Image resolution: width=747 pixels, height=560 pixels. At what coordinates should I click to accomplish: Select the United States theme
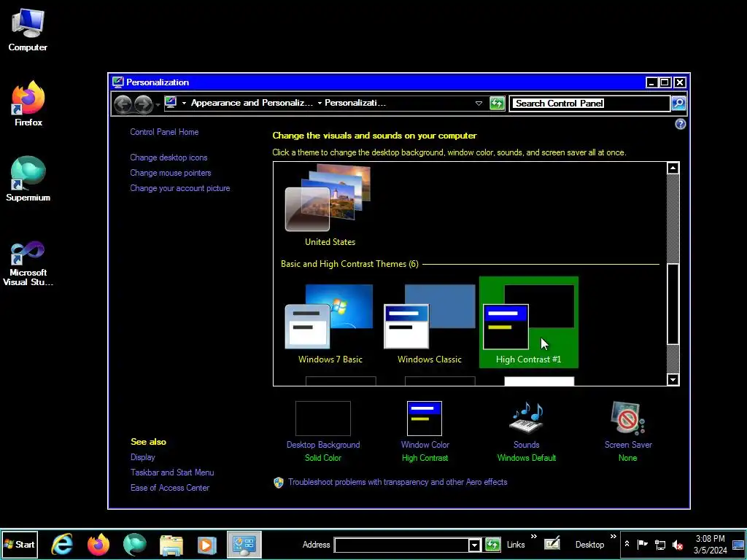(330, 205)
